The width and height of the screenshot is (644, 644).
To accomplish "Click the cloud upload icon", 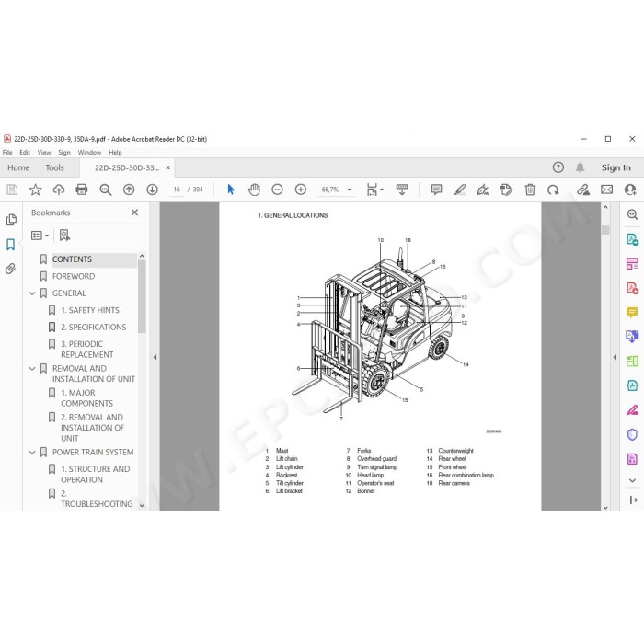I will pos(59,190).
